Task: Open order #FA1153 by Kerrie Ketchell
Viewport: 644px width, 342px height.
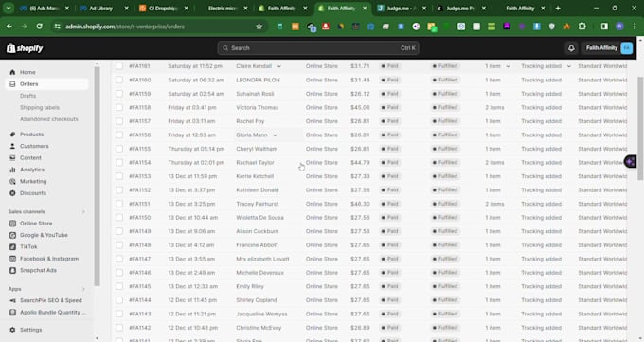Action: pos(140,176)
